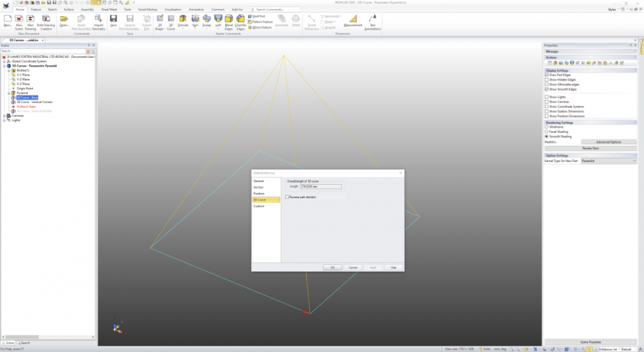This screenshot has height=352, width=644.
Task: Toggle Draw Part Edges checkbox
Action: (547, 75)
